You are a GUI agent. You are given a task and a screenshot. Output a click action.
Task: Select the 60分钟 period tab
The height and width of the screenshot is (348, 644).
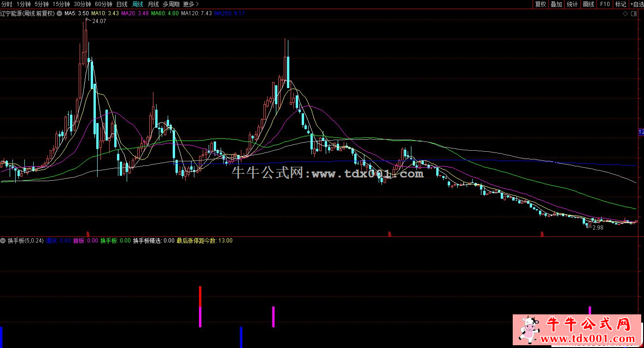[x=103, y=4]
